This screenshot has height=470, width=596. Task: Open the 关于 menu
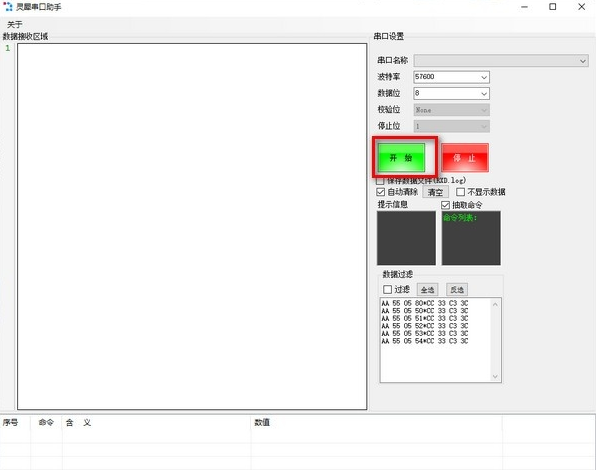tap(14, 25)
